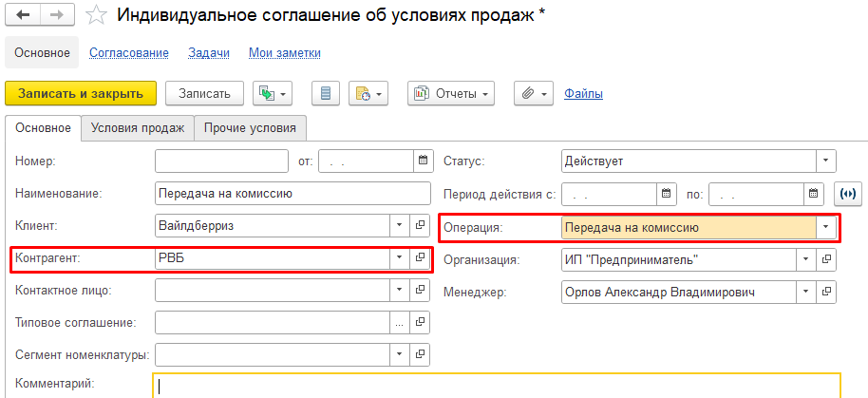Viewport: 868px width, 398px height.
Task: Open the calendar picker for the date field 'от'
Action: pos(423,161)
